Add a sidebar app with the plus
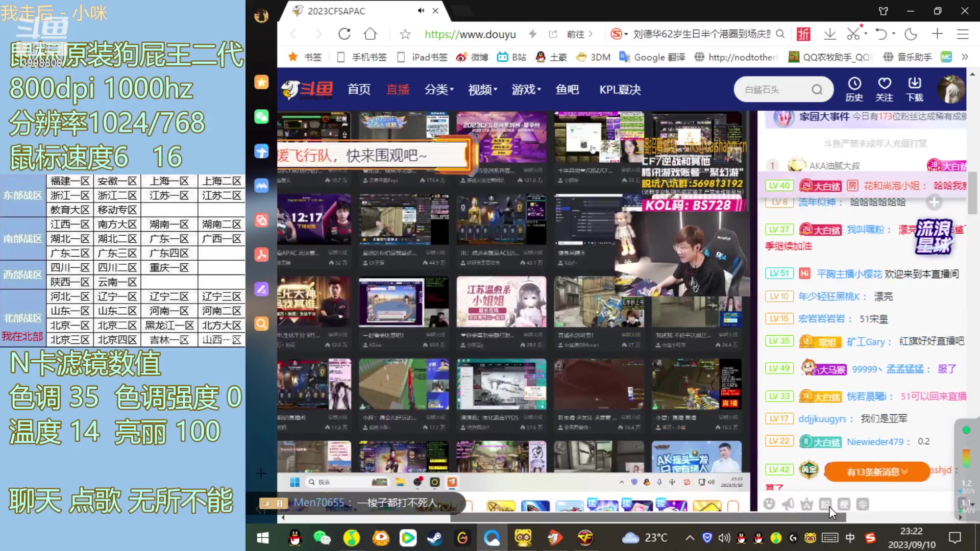Screen dimensions: 980x551 coord(261,473)
